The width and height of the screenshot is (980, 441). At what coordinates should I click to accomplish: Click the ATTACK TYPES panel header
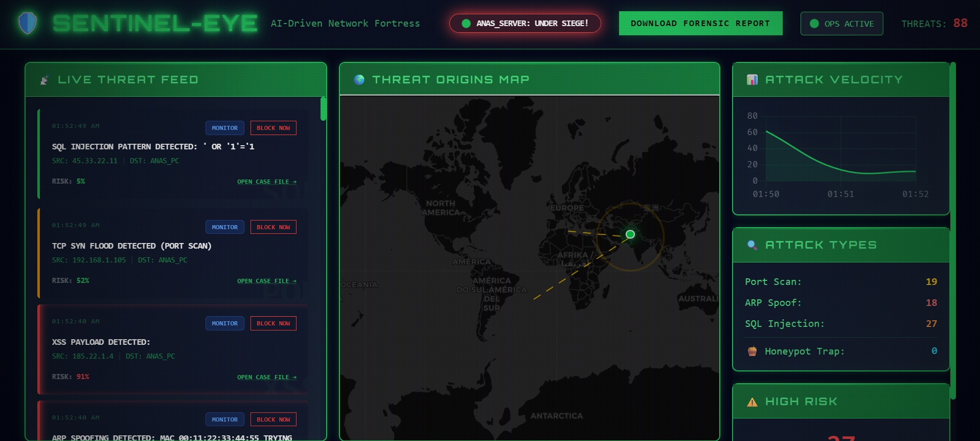click(841, 245)
